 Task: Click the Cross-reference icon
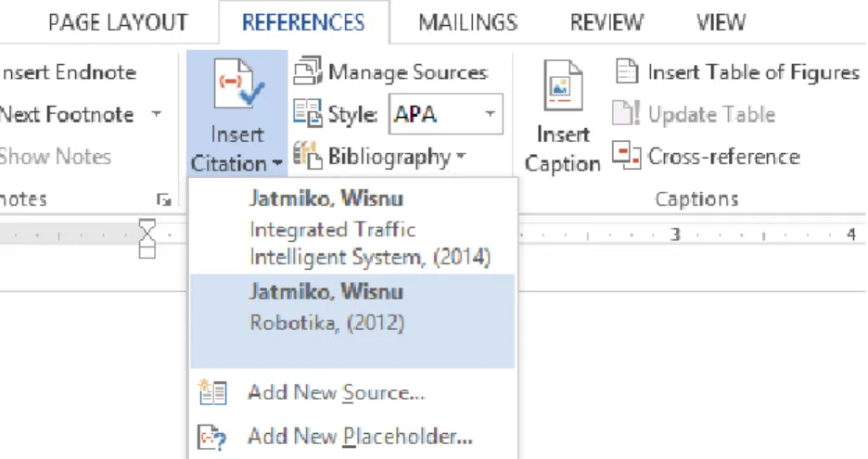[627, 156]
